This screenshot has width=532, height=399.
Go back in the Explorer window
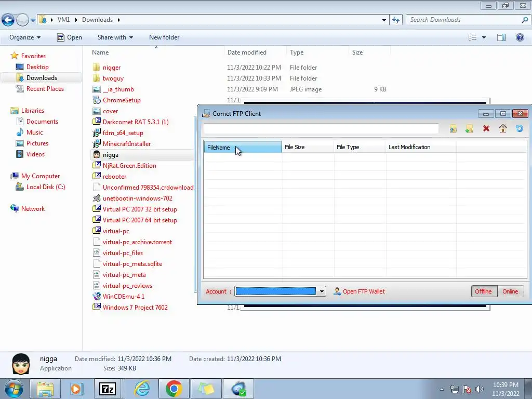click(8, 20)
